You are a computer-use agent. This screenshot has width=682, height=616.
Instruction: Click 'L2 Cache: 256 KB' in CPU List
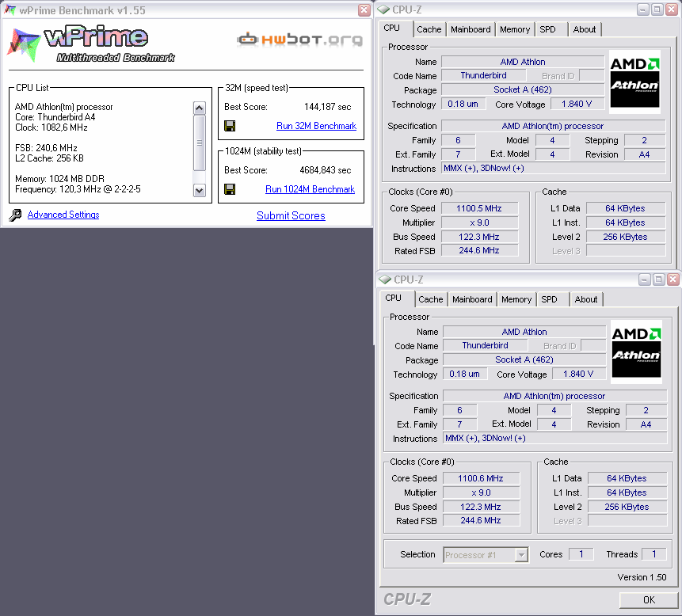coord(50,158)
